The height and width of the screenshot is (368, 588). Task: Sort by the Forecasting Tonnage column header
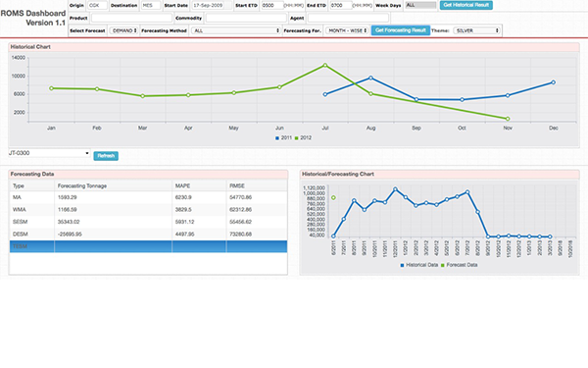coord(113,185)
